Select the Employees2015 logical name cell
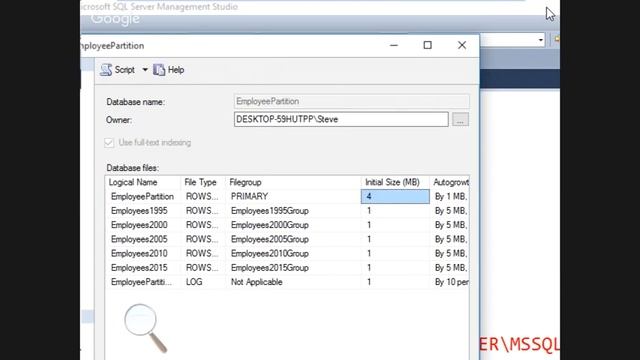640x360 pixels. coord(142,268)
